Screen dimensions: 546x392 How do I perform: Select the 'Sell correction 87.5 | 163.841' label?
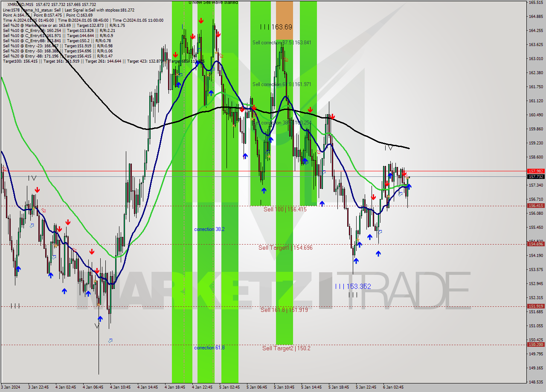282,43
